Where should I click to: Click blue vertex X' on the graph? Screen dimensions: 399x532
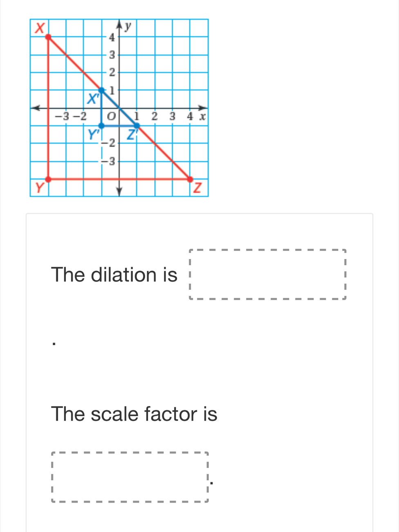[x=101, y=90]
